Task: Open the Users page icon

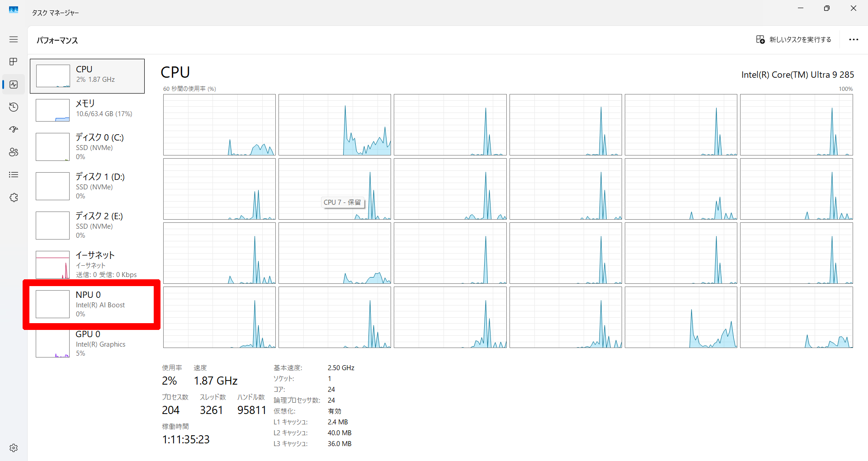Action: pos(14,152)
